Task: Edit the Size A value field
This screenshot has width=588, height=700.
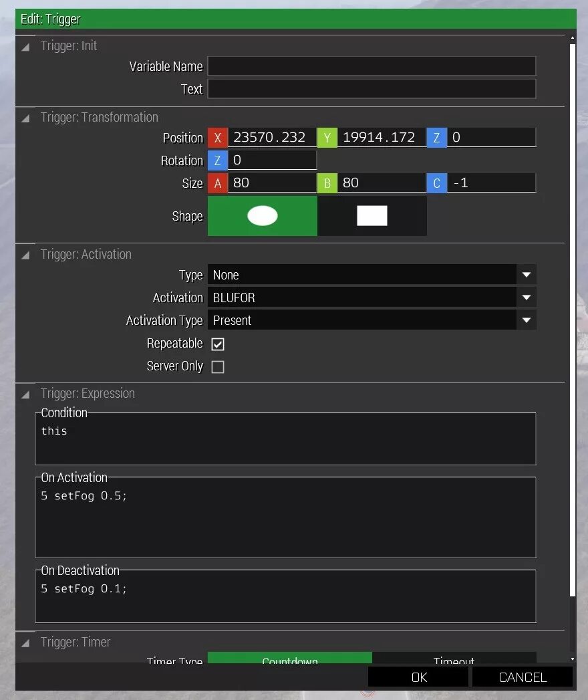Action: 272,183
